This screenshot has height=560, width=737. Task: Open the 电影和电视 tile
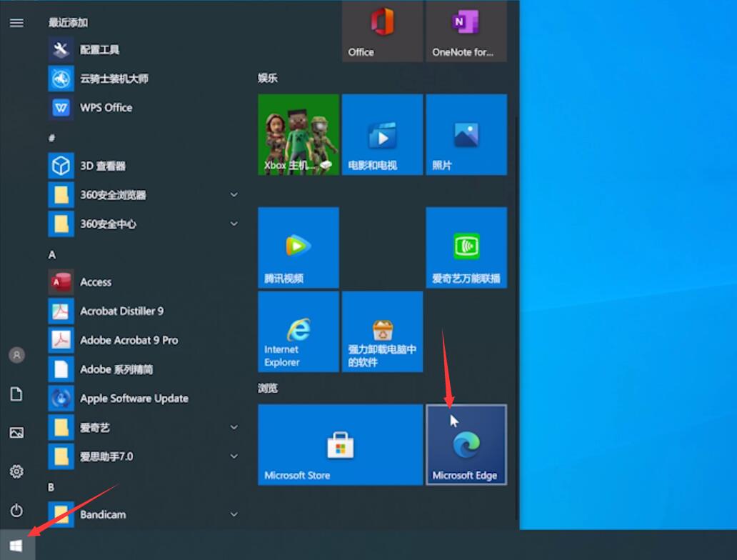click(x=382, y=134)
